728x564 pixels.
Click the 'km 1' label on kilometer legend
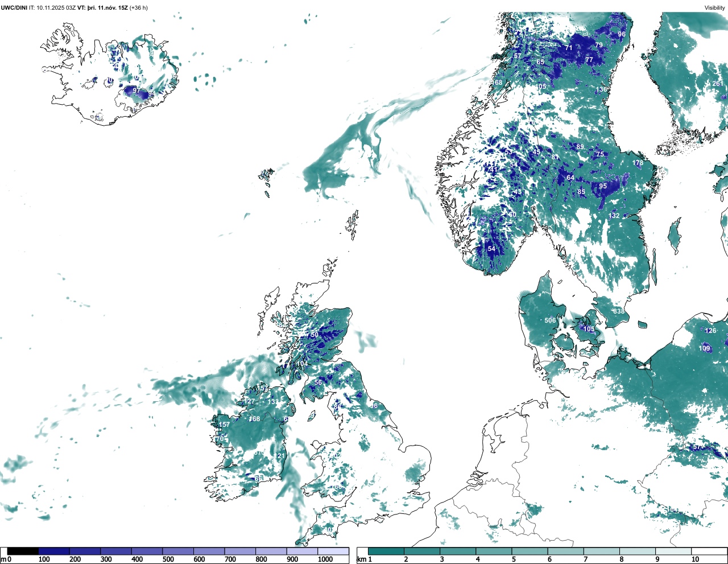coord(364,559)
